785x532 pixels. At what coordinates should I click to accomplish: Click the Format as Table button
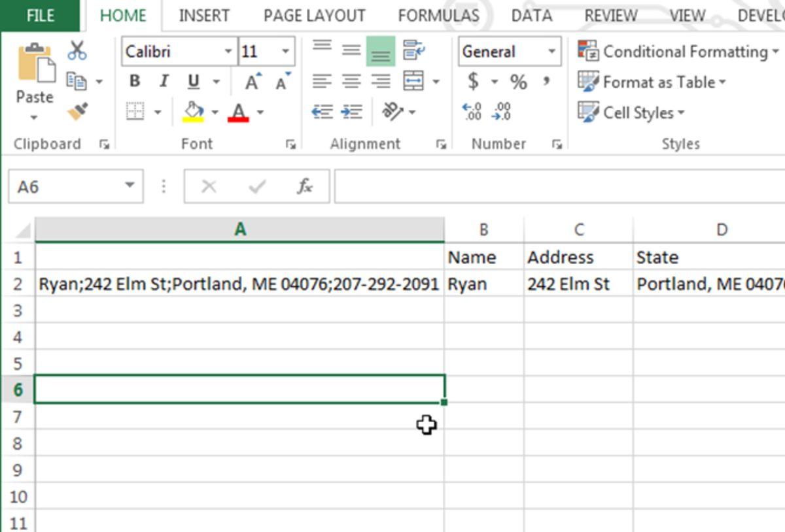pos(654,82)
